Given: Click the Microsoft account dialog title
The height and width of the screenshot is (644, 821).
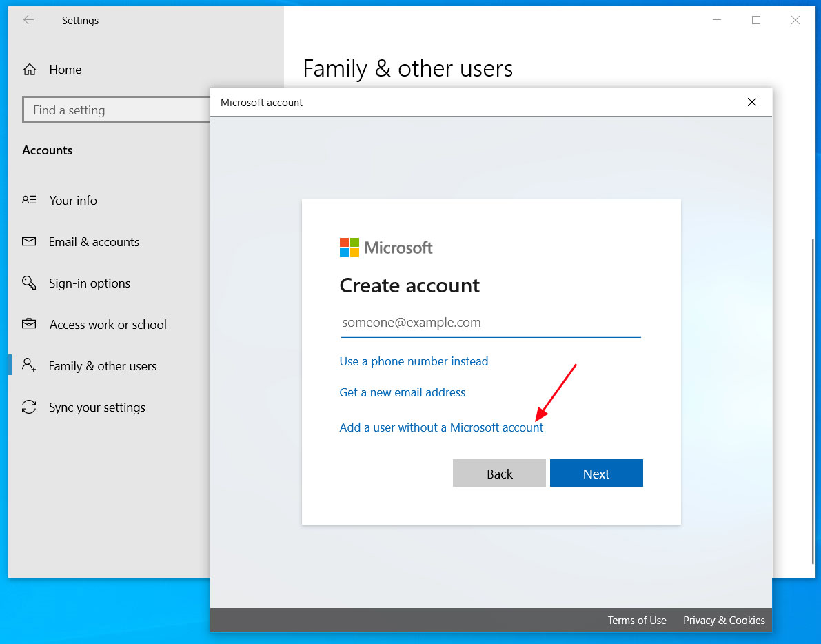Looking at the screenshot, I should [261, 103].
